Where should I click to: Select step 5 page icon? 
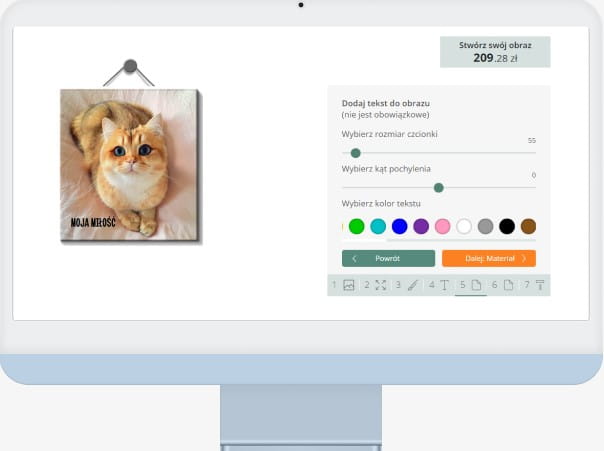(x=476, y=285)
